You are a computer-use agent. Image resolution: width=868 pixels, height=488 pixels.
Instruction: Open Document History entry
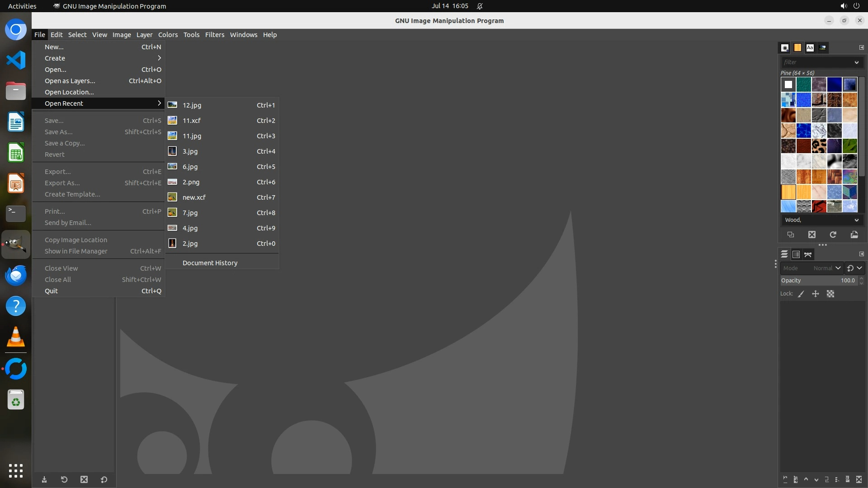pyautogui.click(x=210, y=263)
